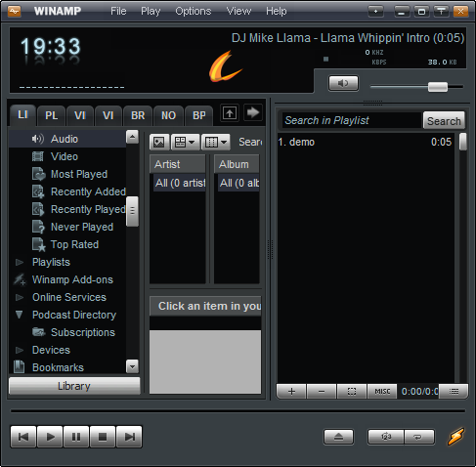Open the View menu
The height and width of the screenshot is (467, 476).
tap(238, 11)
